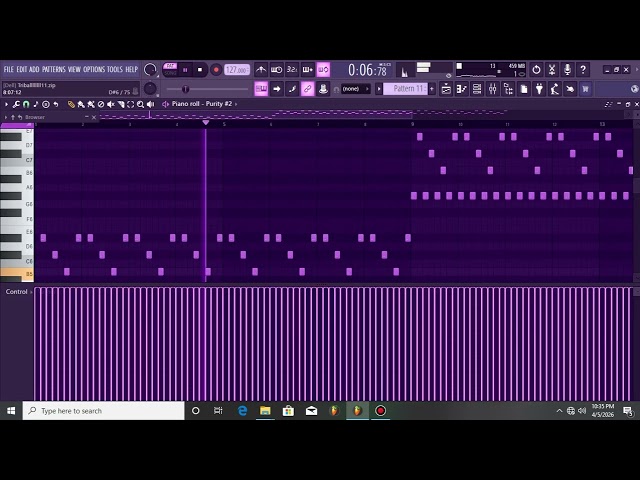Stop playback with the stop button

(x=200, y=70)
